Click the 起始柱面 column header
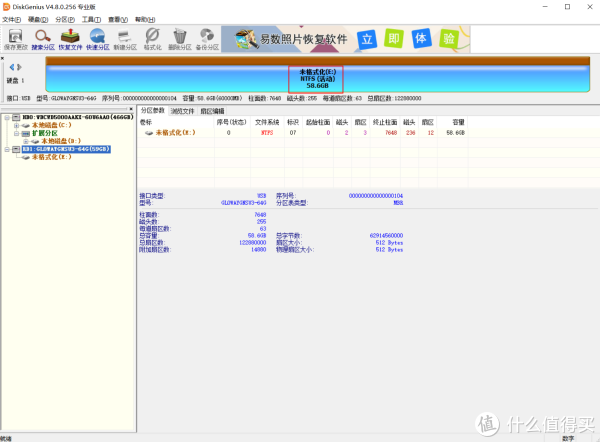The image size is (600, 442). (x=318, y=122)
